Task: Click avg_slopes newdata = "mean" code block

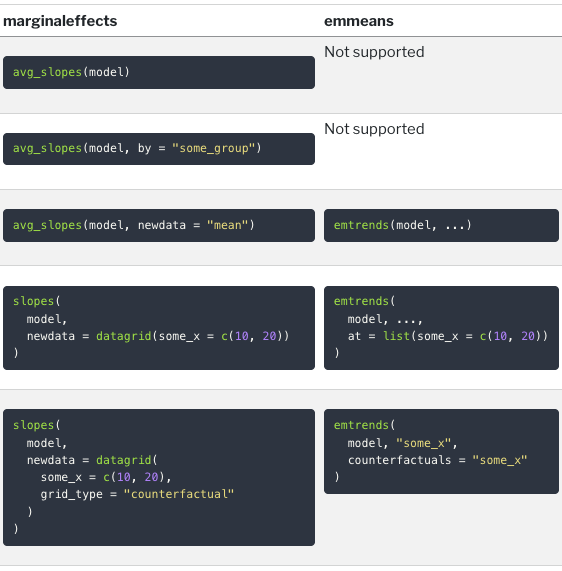Action: point(159,225)
